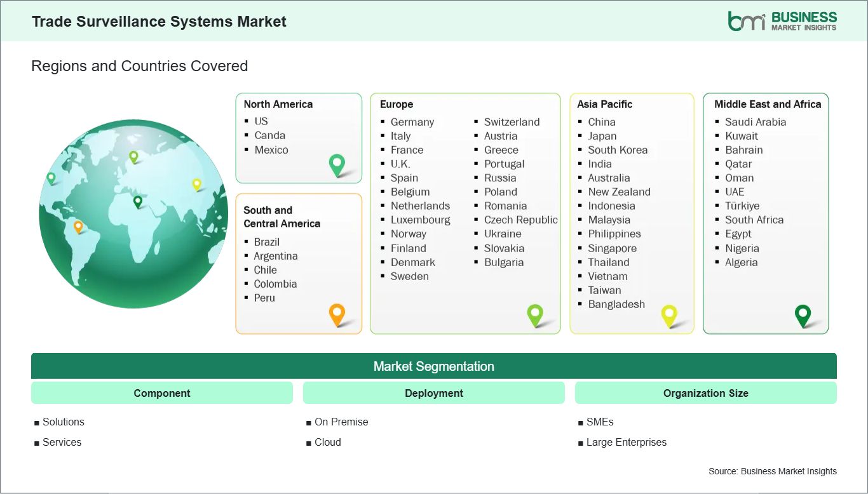Click the location pin in Europe card
Screen dimensions: 868x494
click(x=535, y=314)
